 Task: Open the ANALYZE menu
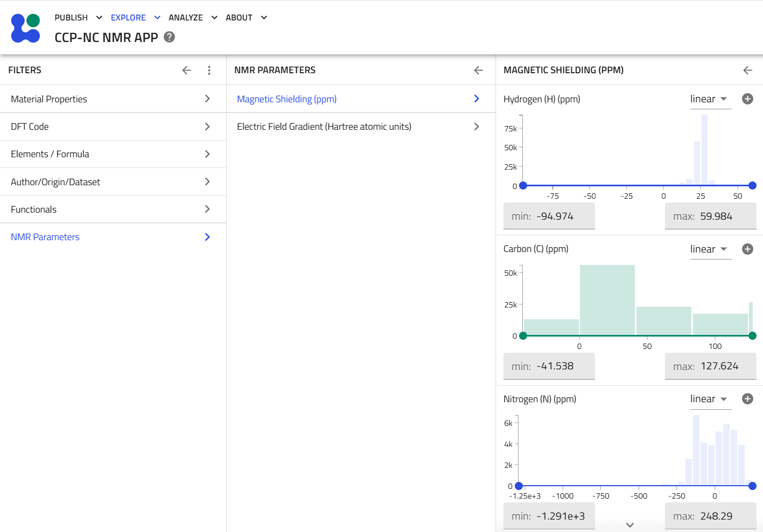click(193, 18)
